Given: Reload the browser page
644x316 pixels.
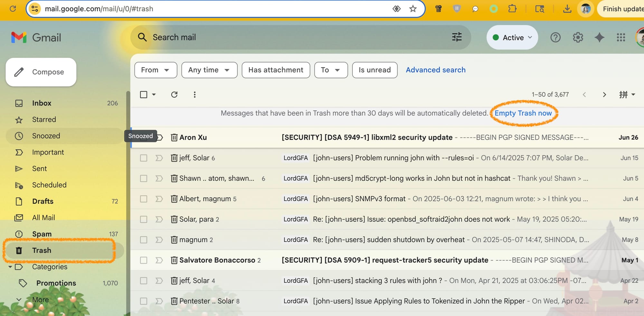Looking at the screenshot, I should point(13,9).
